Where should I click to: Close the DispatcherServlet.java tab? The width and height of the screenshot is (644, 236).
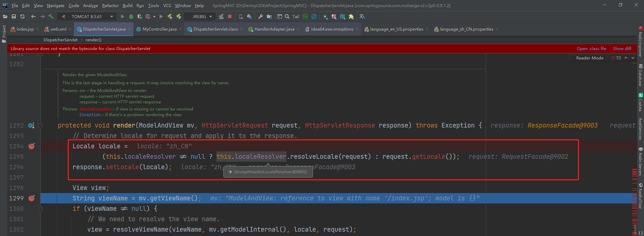(x=129, y=29)
